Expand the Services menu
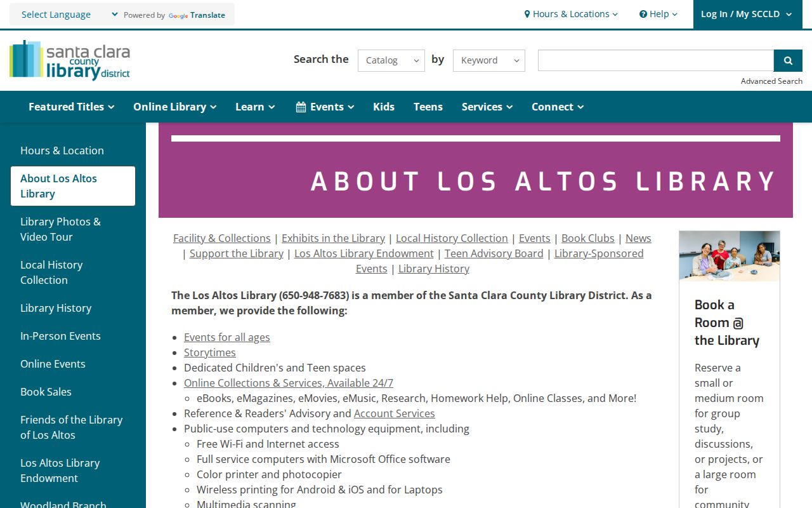This screenshot has height=508, width=812. coord(487,107)
